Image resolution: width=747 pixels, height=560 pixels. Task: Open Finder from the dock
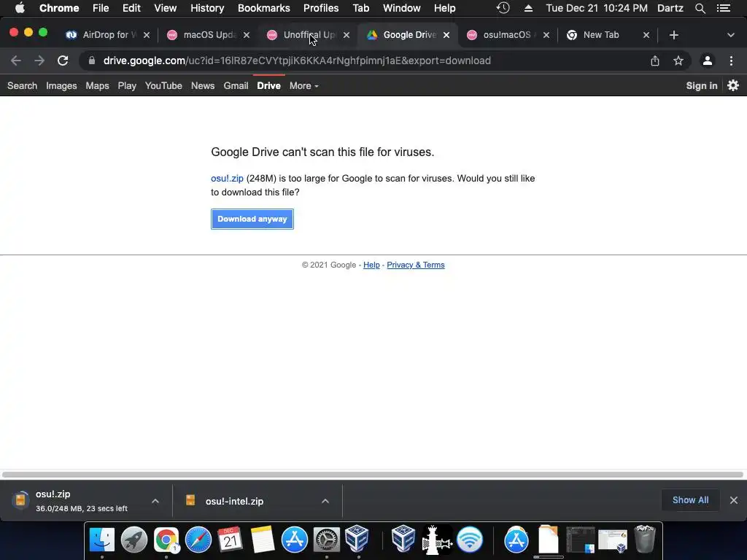click(x=102, y=540)
